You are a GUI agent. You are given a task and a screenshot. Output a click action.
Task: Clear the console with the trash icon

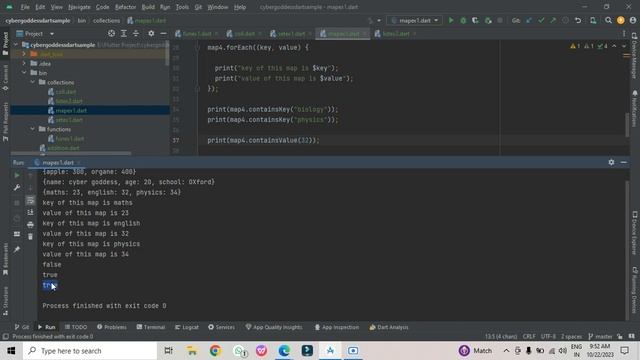click(x=30, y=236)
